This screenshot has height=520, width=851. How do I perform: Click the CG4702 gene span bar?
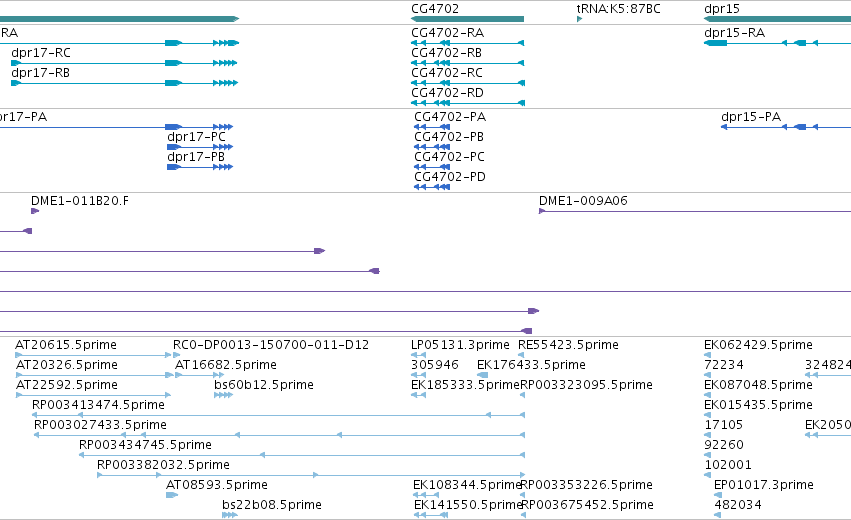(467, 19)
